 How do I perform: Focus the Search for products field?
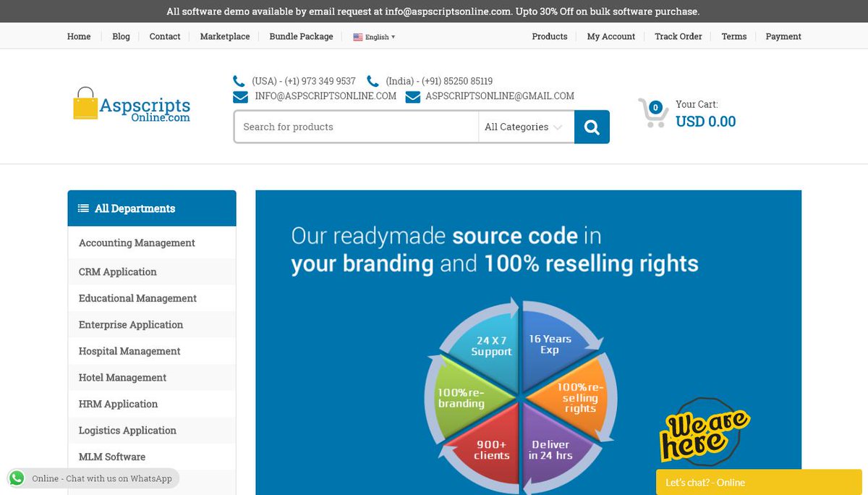coord(356,127)
